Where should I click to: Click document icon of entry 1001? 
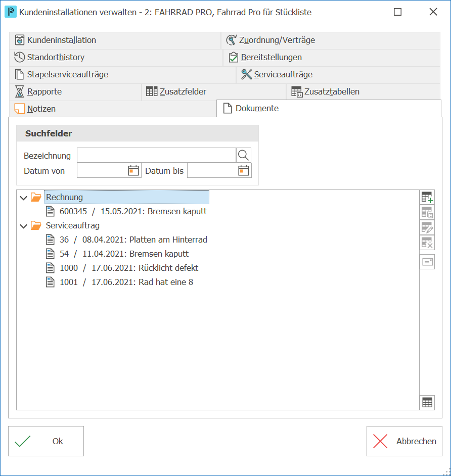(x=50, y=282)
